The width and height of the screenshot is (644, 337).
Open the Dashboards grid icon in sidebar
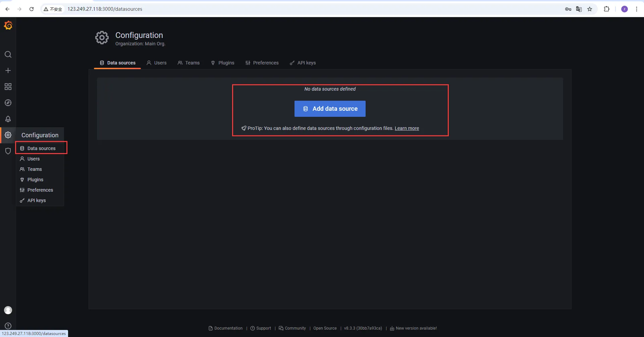pos(8,87)
